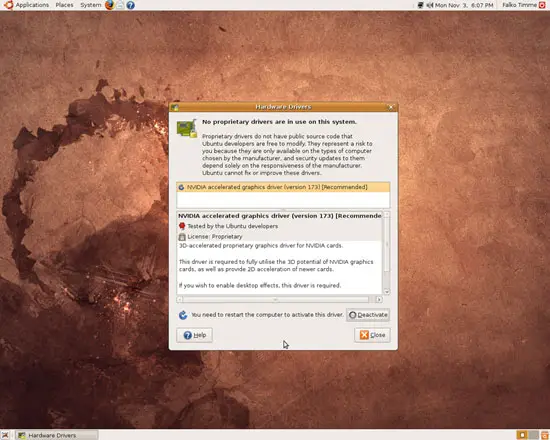Launch Firefox from the top panel
550x440 pixels.
[x=109, y=5]
